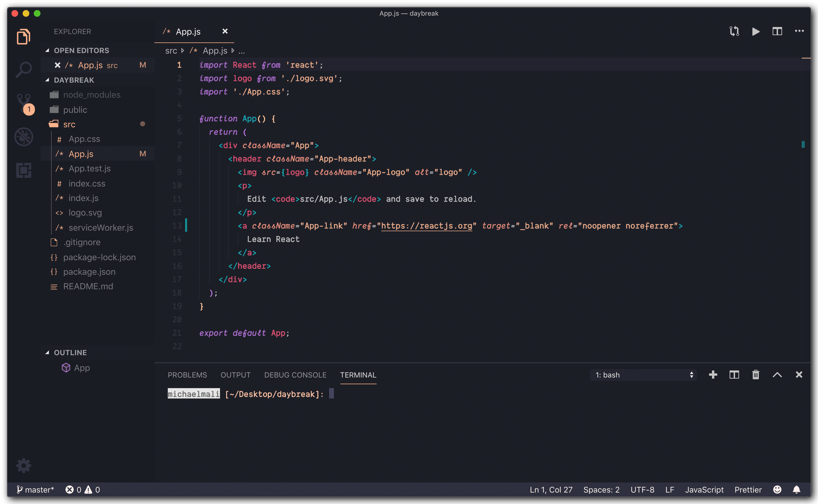Open the 1: bash terminal selector dropdown
The image size is (818, 504).
[x=644, y=375]
